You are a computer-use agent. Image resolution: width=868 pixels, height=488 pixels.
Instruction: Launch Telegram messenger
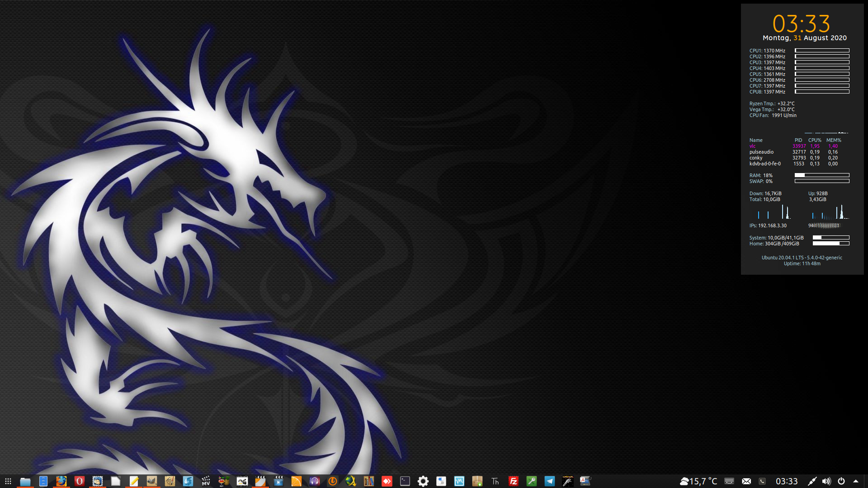point(549,481)
